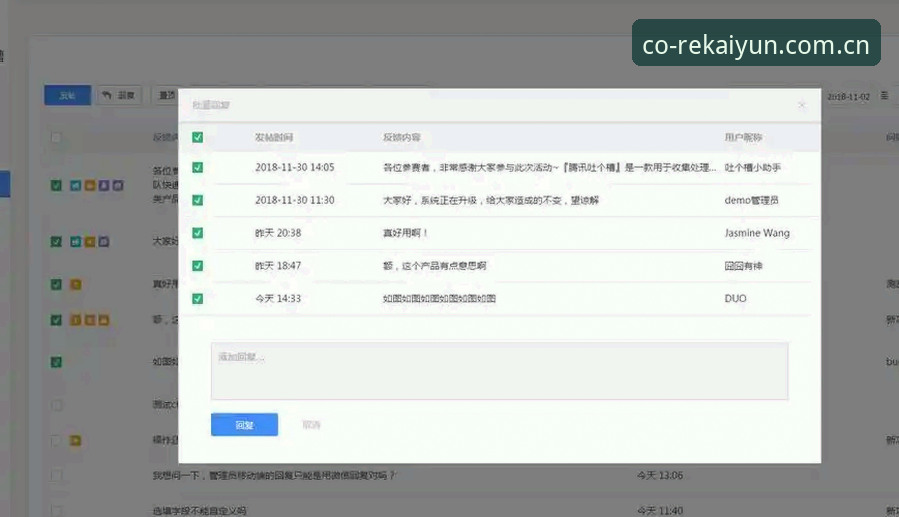Click the background 回复 button with undo arrow
The image size is (899, 517).
tap(119, 95)
